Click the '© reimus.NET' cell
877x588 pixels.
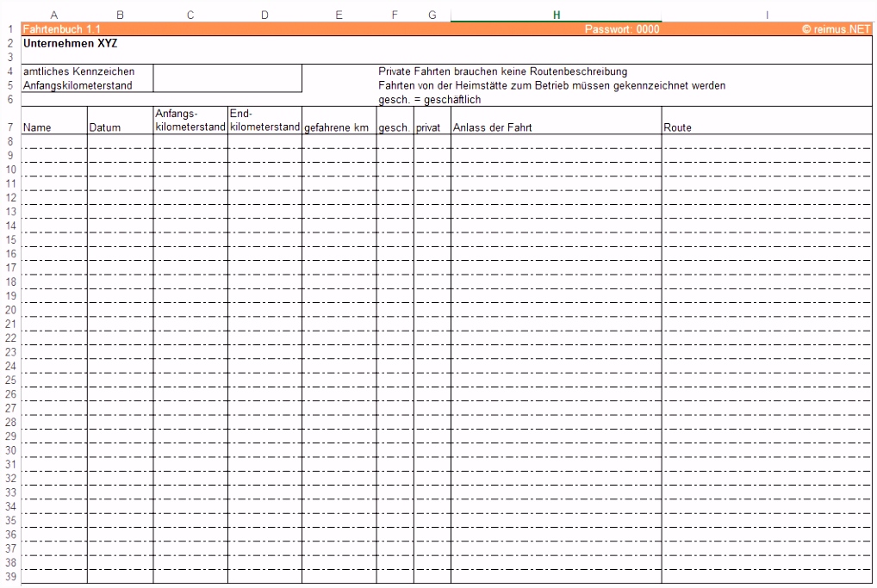(836, 29)
